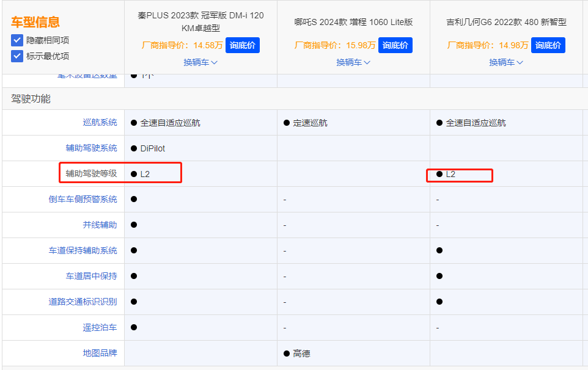Open the 车道保持辅助系统 link
The width and height of the screenshot is (588, 370).
pyautogui.click(x=83, y=250)
